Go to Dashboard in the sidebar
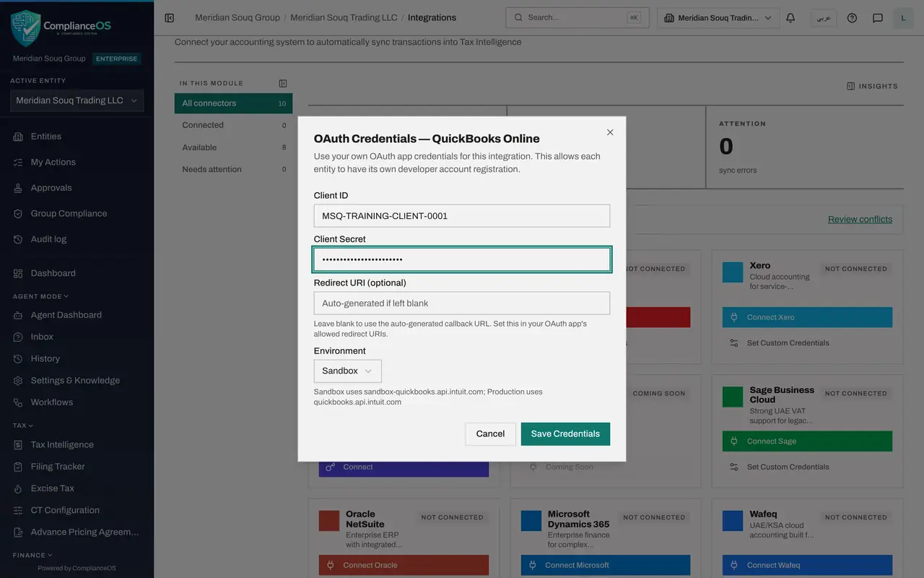 53,273
